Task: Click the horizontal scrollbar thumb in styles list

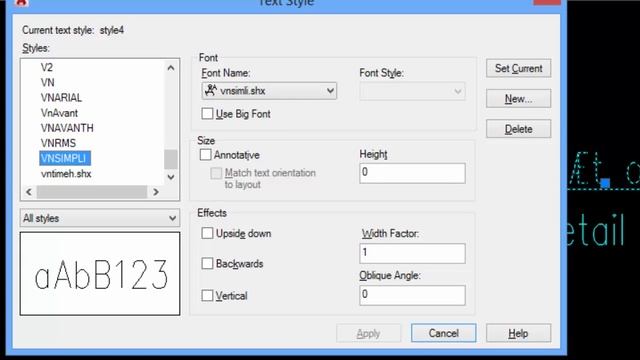Action: [x=92, y=192]
